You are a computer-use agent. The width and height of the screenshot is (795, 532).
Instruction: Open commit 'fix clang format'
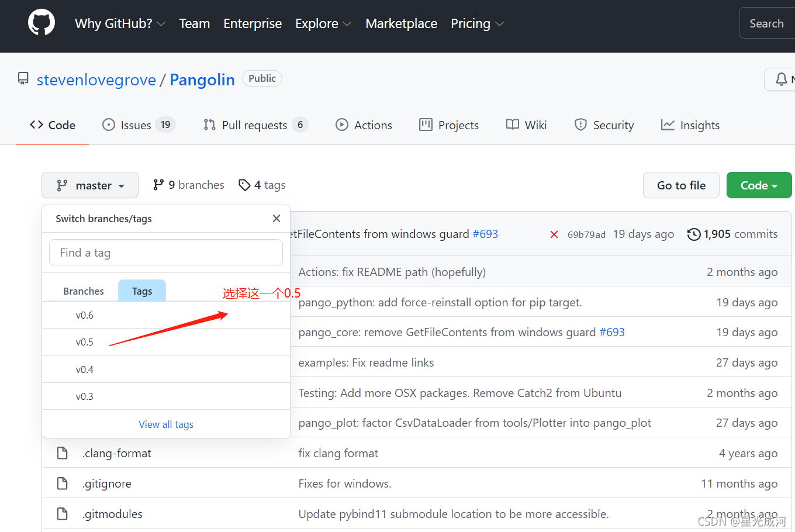pos(338,453)
